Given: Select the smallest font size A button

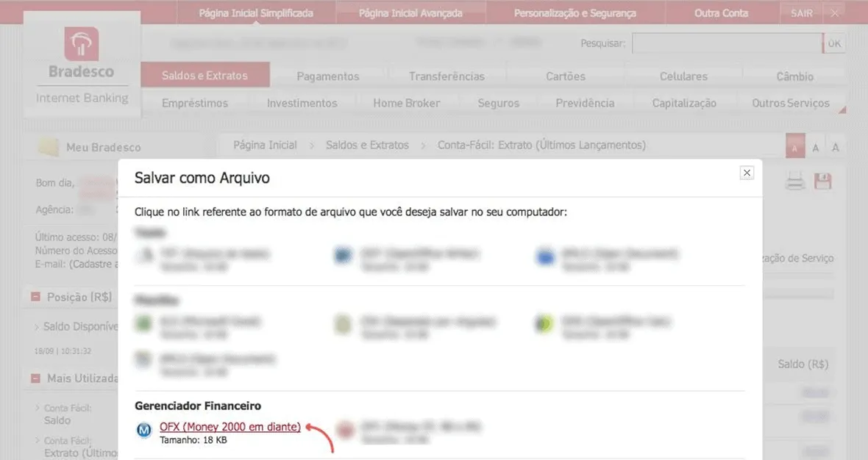Looking at the screenshot, I should click(x=795, y=147).
